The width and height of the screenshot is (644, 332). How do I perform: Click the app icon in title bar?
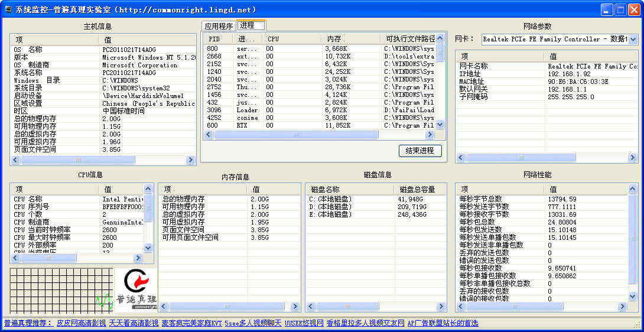(x=8, y=9)
